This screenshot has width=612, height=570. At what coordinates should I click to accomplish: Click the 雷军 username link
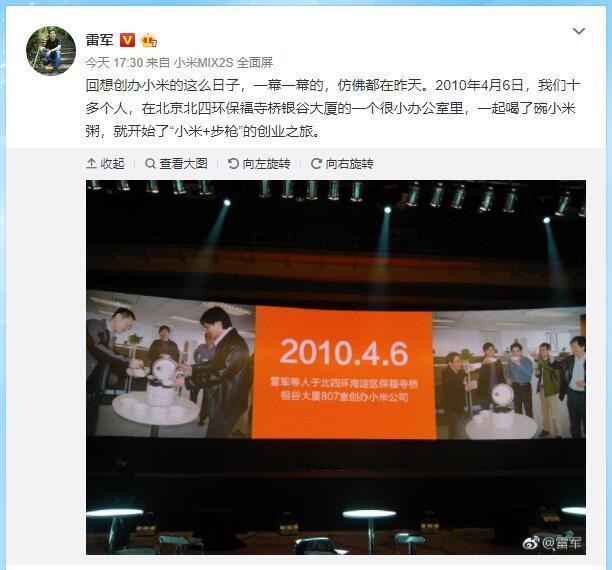pos(100,40)
